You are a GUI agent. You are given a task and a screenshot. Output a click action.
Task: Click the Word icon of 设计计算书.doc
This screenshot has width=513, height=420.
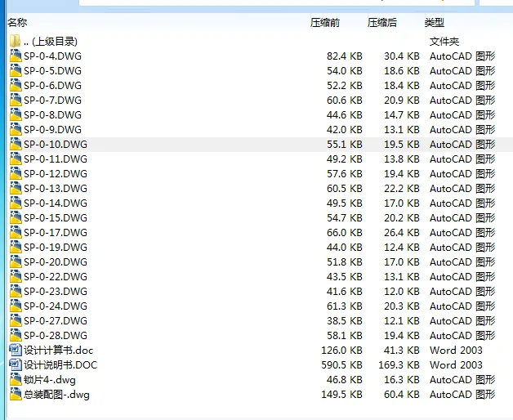pos(16,350)
